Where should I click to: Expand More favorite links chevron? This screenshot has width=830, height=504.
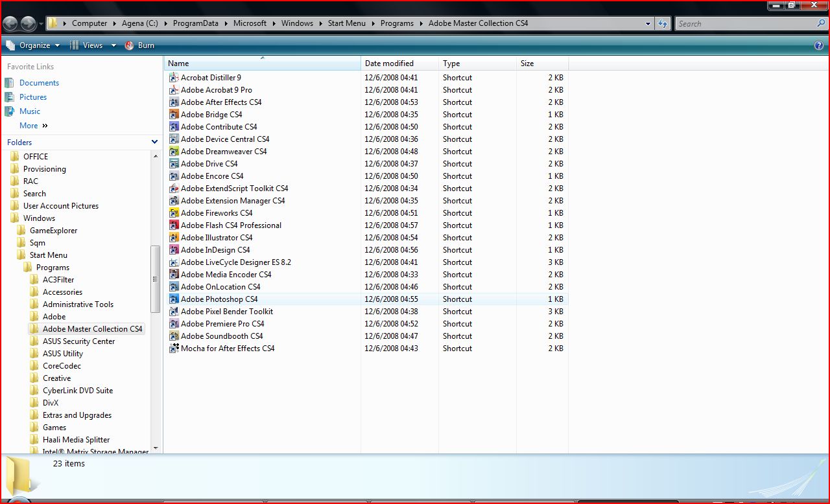point(45,126)
